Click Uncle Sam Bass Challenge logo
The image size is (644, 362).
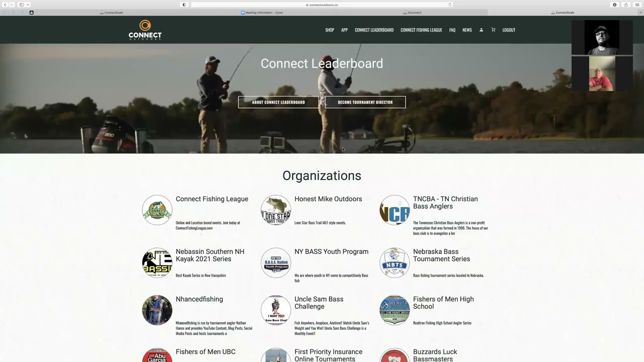[x=276, y=310]
